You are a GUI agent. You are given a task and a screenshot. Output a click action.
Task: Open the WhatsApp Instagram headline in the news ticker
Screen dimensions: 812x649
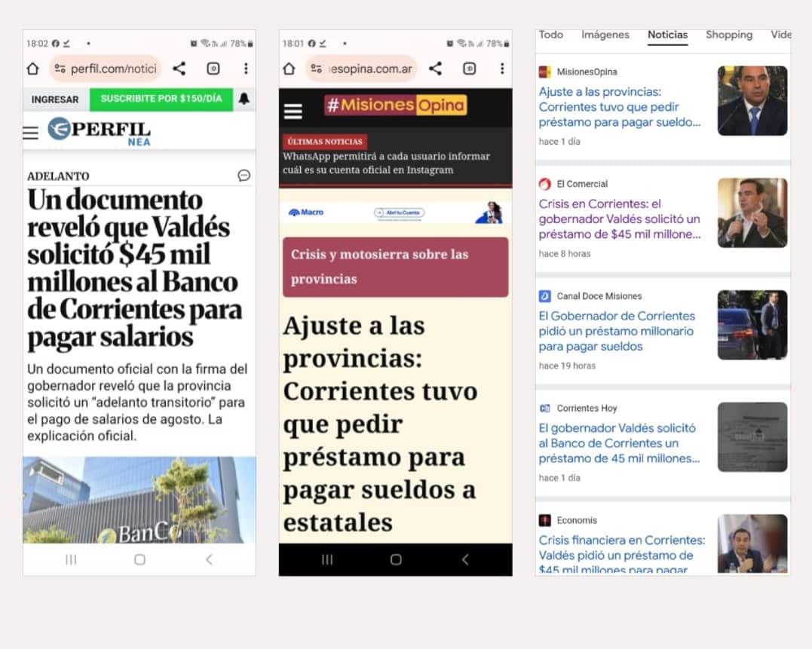386,163
